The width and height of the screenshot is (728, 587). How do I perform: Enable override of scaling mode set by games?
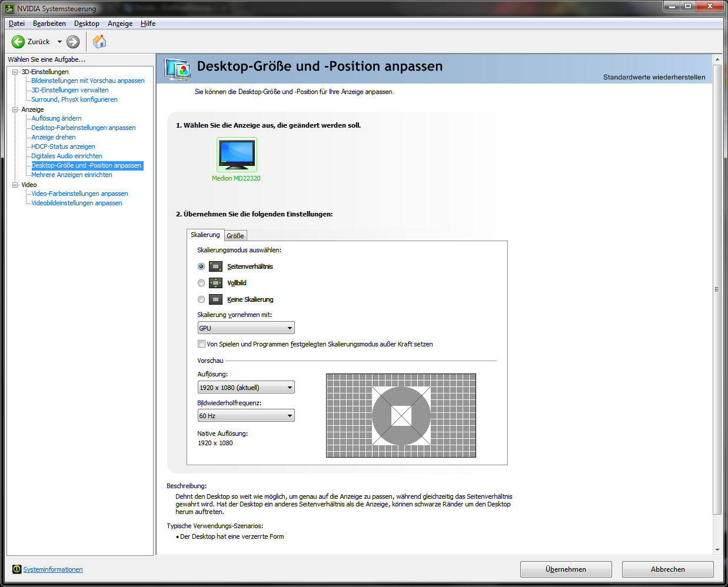(x=201, y=344)
